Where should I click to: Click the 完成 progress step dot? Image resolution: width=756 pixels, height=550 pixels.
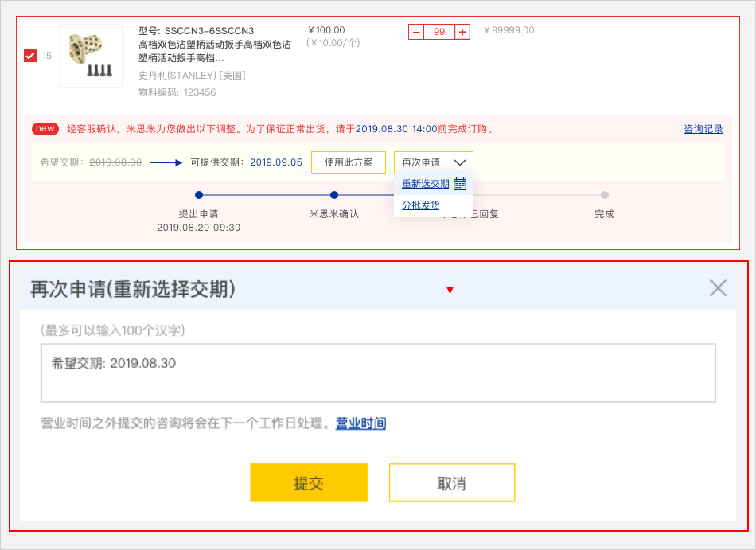click(605, 195)
